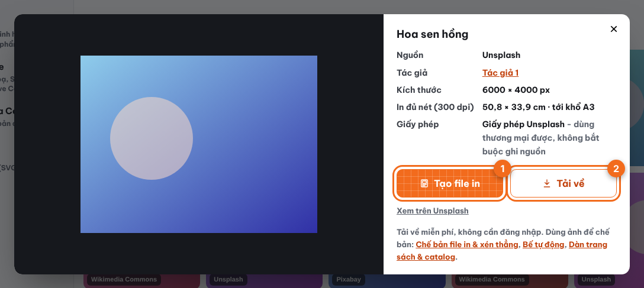Click the Pixabay source tag behind the dialog
This screenshot has width=644, height=288.
click(348, 279)
